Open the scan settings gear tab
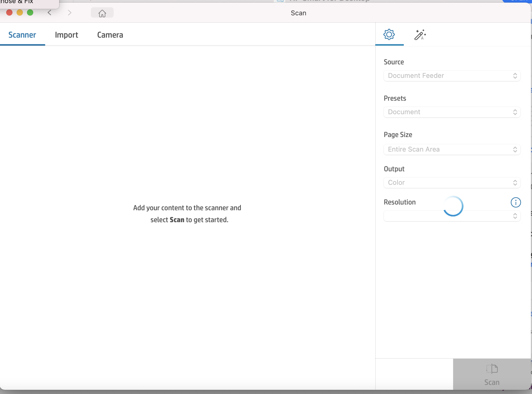 click(x=389, y=35)
